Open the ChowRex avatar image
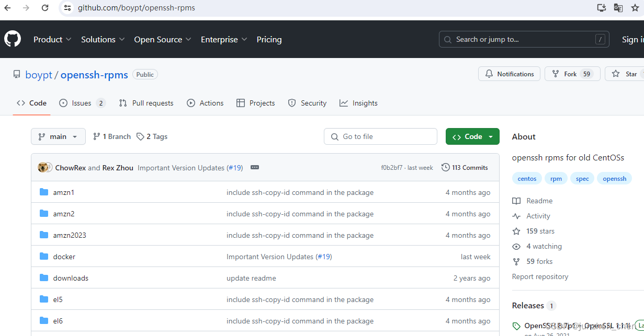Image resolution: width=644 pixels, height=336 pixels. 43,168
